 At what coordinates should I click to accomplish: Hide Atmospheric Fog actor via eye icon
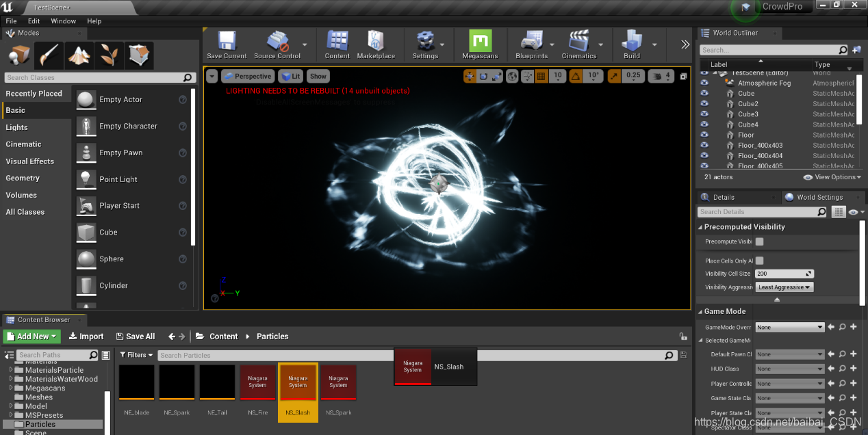(704, 83)
